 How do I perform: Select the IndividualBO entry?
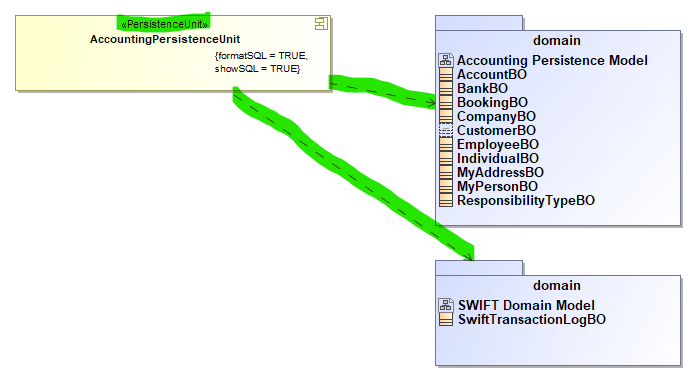coord(498,158)
